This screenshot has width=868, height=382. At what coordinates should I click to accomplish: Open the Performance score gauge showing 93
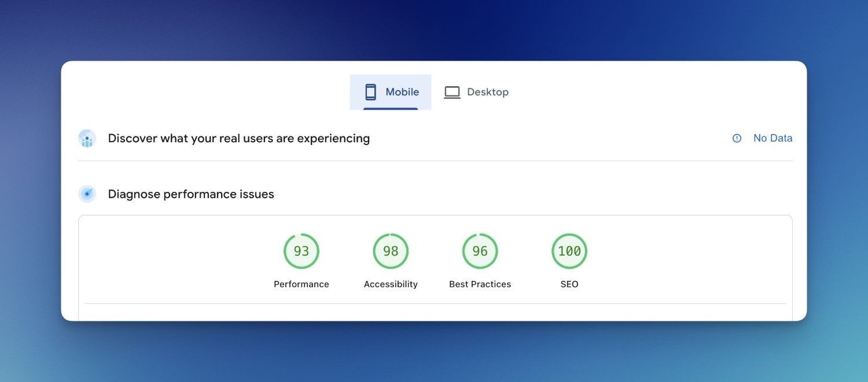[301, 251]
